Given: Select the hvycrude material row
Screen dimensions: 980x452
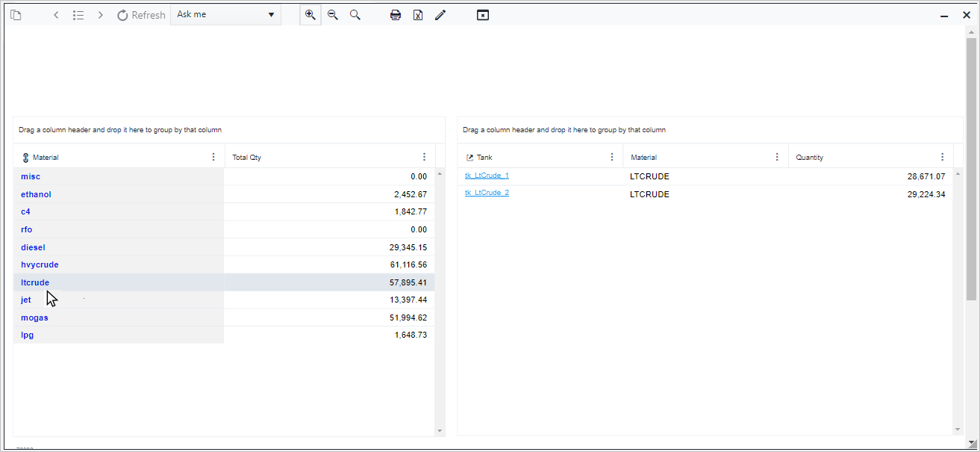Looking at the screenshot, I should [40, 264].
